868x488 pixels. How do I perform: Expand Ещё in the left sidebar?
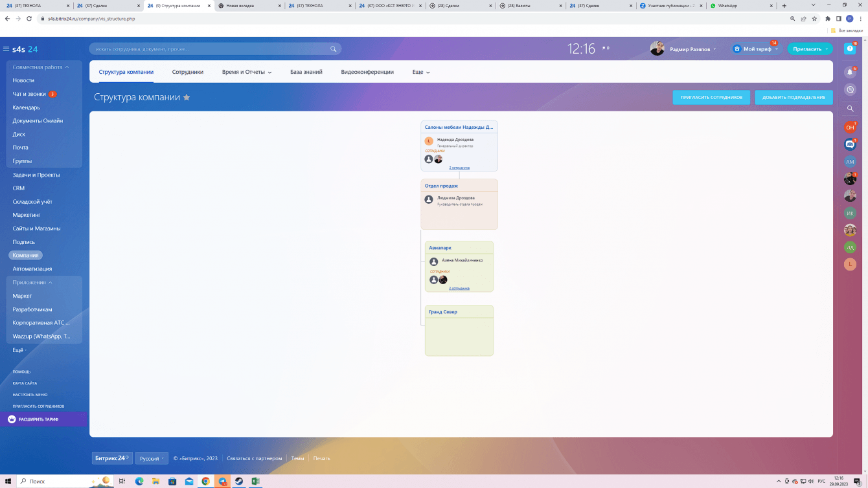tap(19, 349)
